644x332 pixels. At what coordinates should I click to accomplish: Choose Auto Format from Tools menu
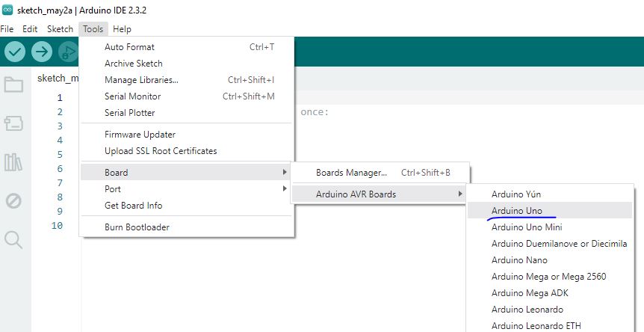pos(187,47)
